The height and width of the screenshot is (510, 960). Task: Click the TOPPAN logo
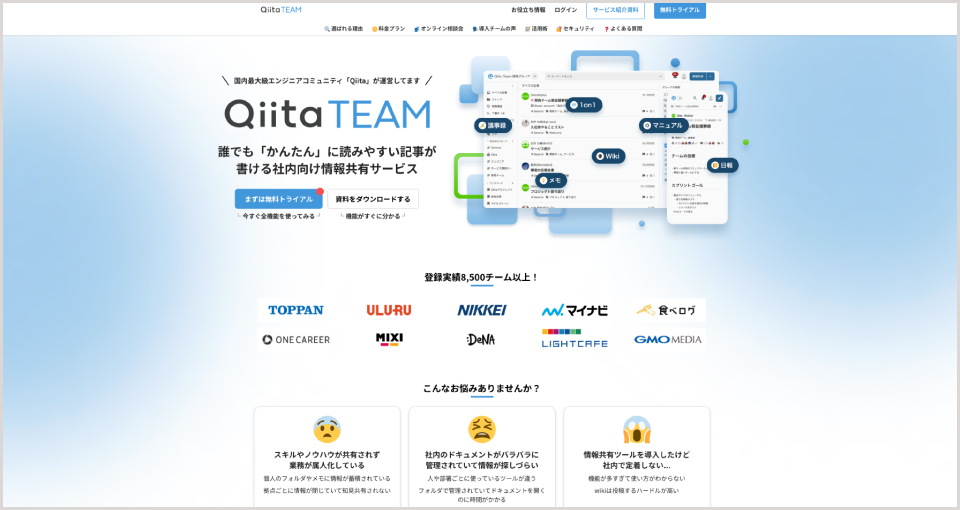coord(296,310)
